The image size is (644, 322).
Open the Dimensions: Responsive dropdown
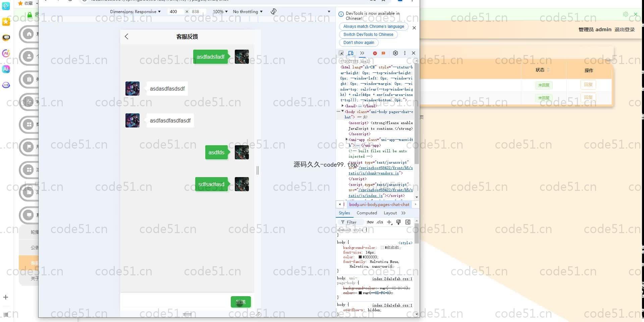135,11
